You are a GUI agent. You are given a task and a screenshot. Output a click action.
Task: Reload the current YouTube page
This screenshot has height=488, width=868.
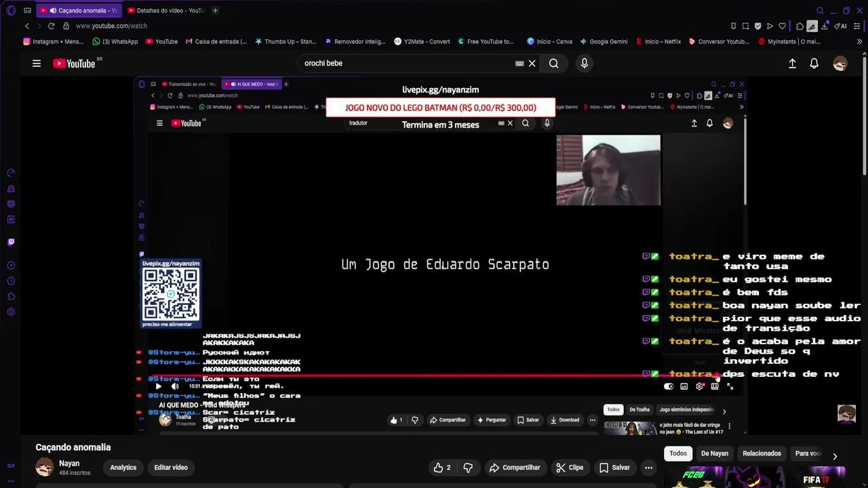pos(51,26)
